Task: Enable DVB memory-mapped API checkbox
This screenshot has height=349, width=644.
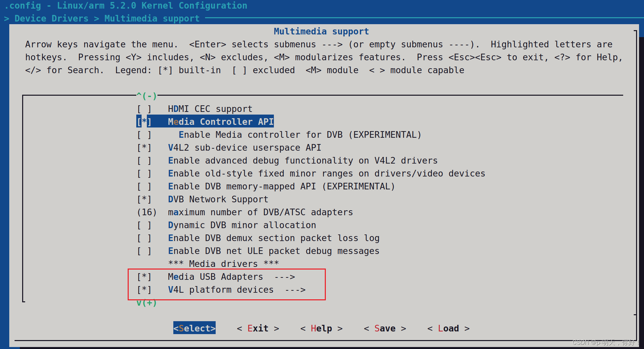Action: pos(144,186)
